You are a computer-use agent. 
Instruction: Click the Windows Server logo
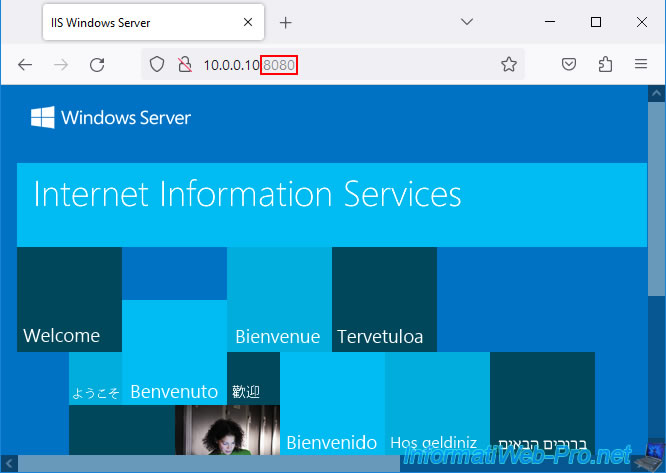point(110,118)
